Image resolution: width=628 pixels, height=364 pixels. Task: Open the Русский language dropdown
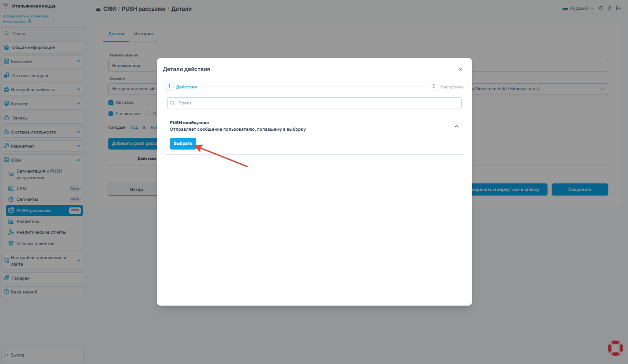(579, 8)
